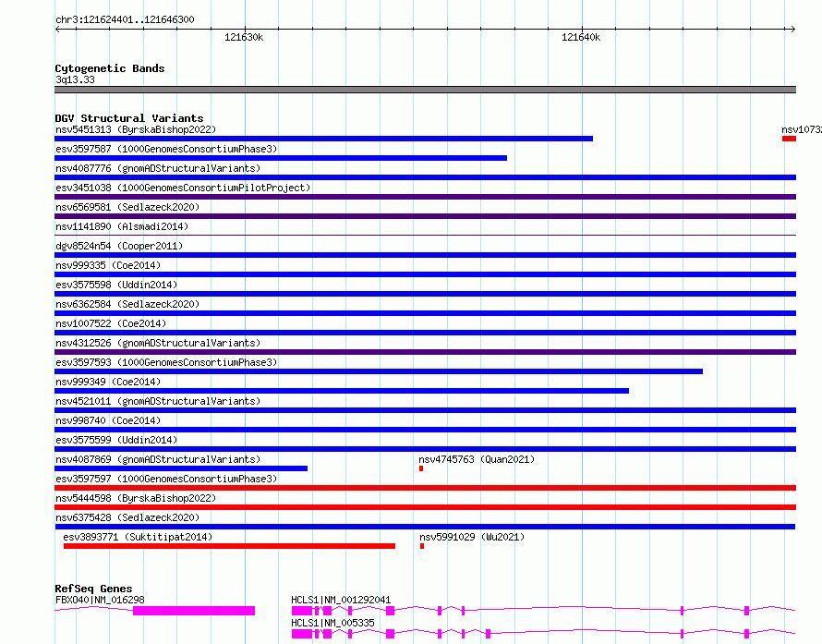Select esv3893771 (Suktitipat2014) variant label
The width and height of the screenshot is (822, 644).
tap(138, 537)
